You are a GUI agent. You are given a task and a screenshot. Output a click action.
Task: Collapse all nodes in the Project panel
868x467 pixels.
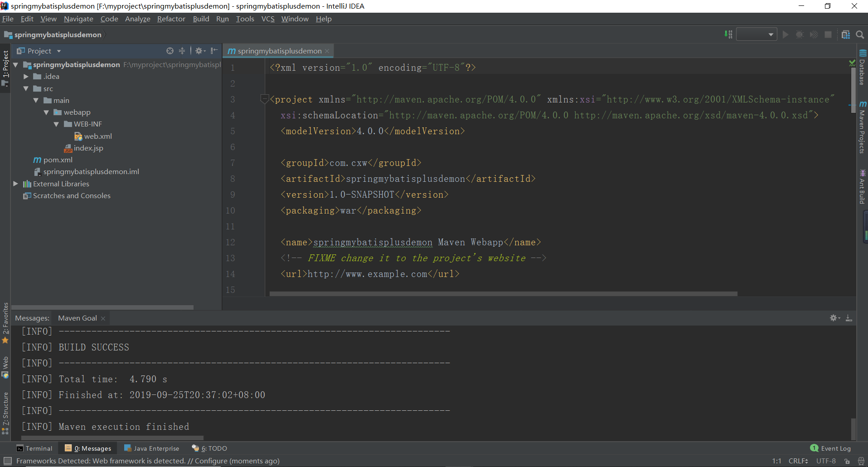pyautogui.click(x=182, y=51)
